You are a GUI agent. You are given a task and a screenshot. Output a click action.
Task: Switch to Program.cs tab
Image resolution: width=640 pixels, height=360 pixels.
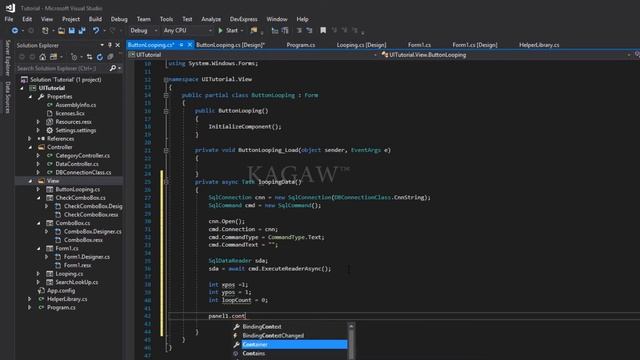[x=301, y=45]
